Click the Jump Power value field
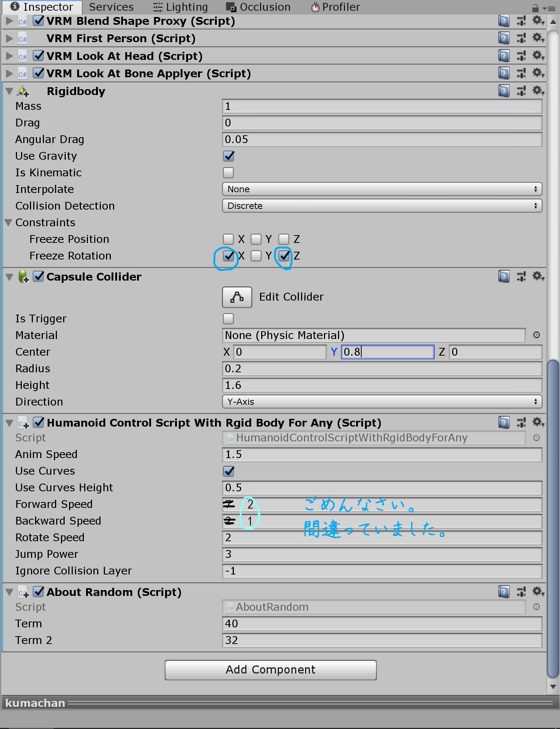The height and width of the screenshot is (729, 560). (x=382, y=554)
